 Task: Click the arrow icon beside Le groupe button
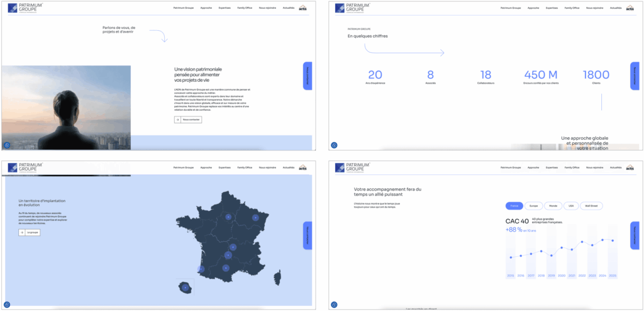point(22,232)
